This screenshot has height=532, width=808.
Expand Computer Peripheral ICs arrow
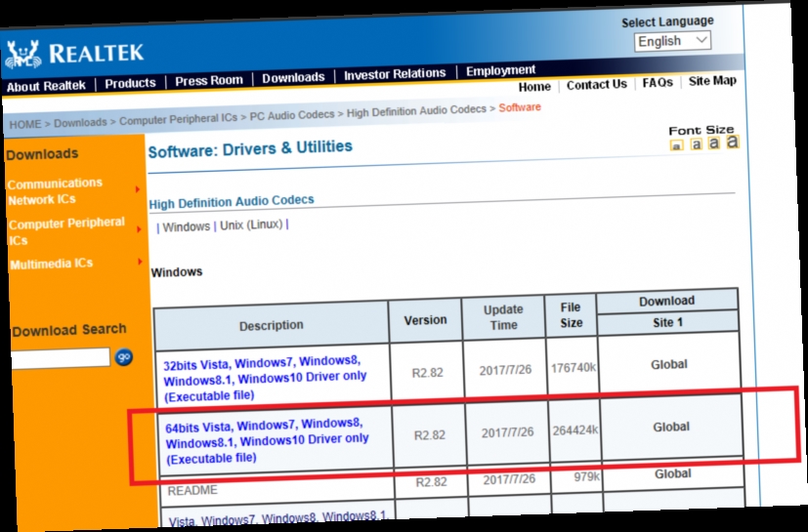click(x=139, y=228)
